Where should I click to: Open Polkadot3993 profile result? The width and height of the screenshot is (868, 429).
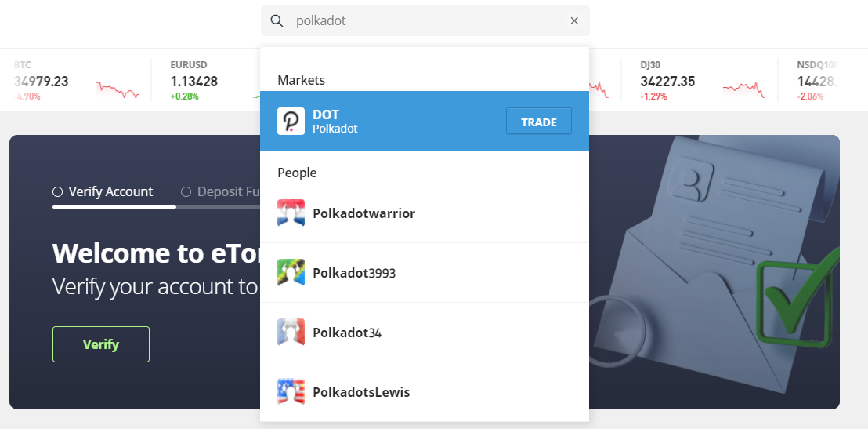point(425,273)
